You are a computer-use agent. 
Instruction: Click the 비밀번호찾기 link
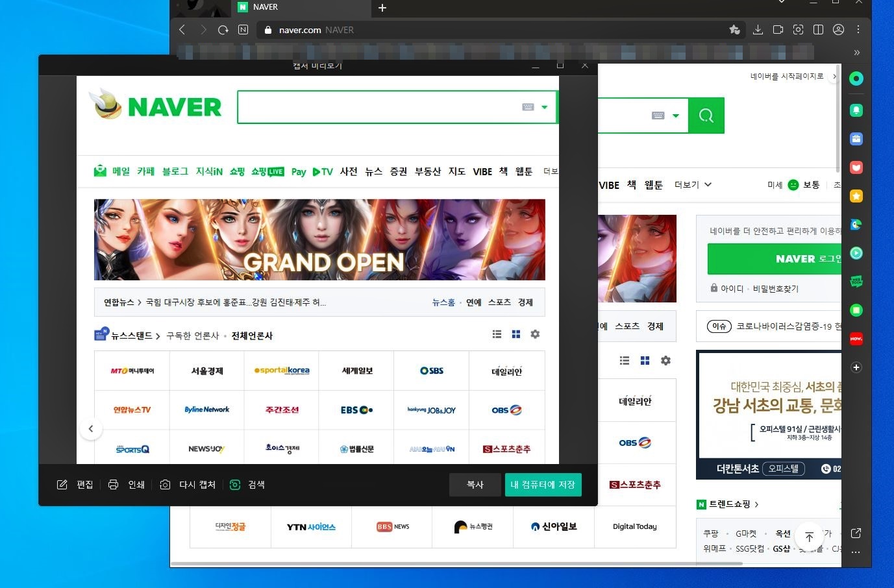pos(775,289)
